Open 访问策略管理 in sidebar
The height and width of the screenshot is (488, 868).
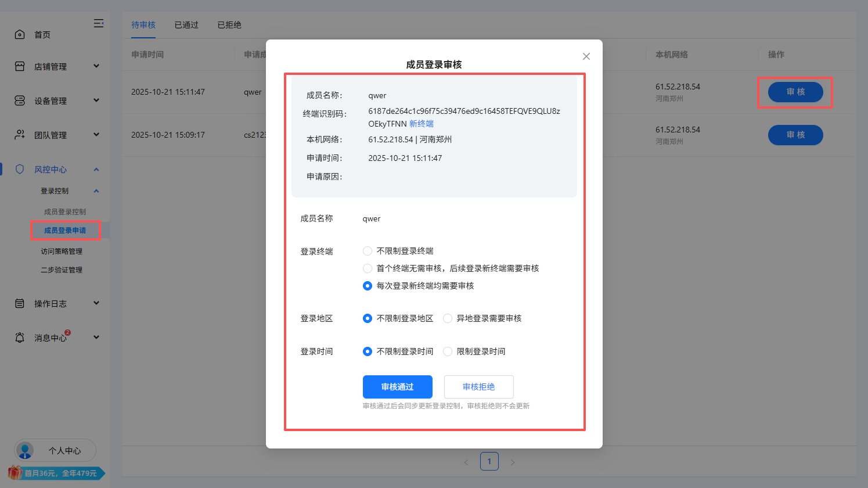click(x=62, y=252)
